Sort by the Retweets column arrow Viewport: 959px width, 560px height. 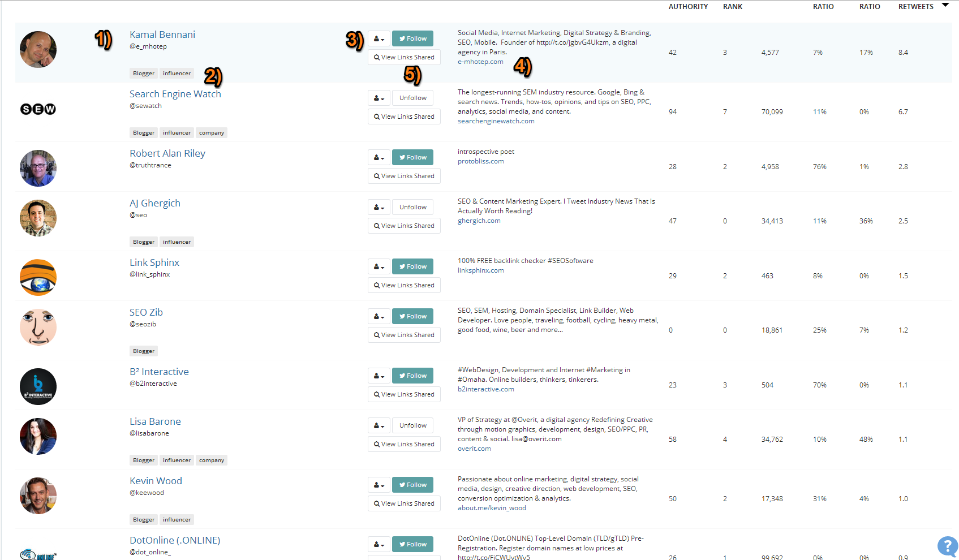click(945, 5)
